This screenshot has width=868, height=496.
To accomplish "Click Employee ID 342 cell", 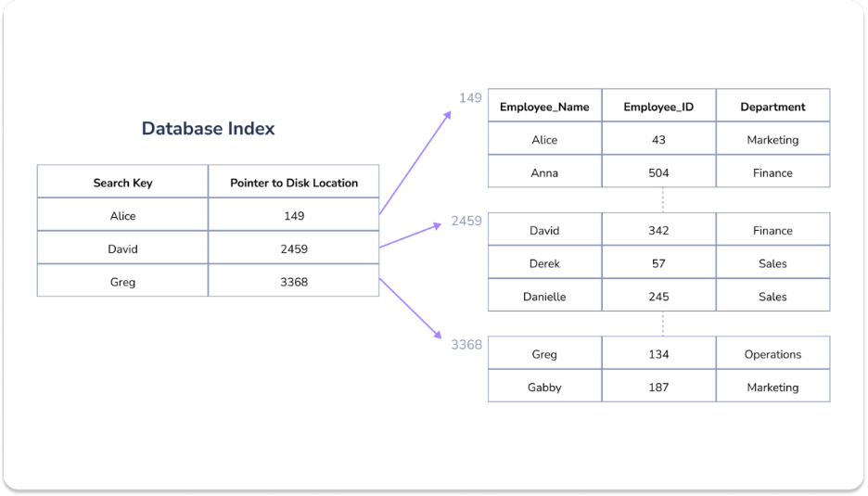I will 658,231.
